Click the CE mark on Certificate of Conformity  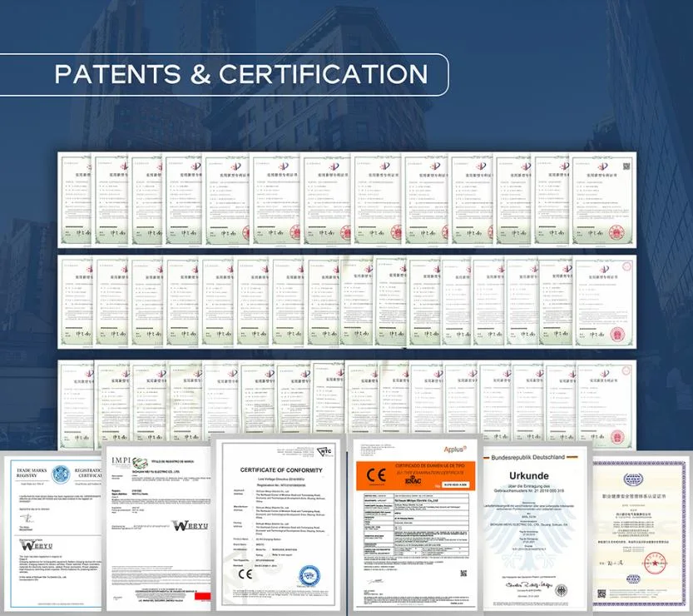(x=245, y=574)
